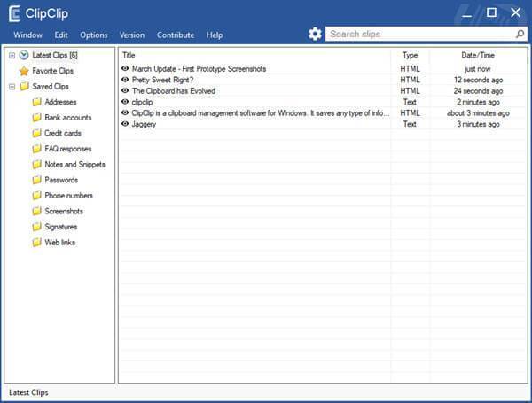Viewport: 532px width, 403px height.
Task: Select the 'Pretty Sweet Right?' clip
Action: click(162, 80)
